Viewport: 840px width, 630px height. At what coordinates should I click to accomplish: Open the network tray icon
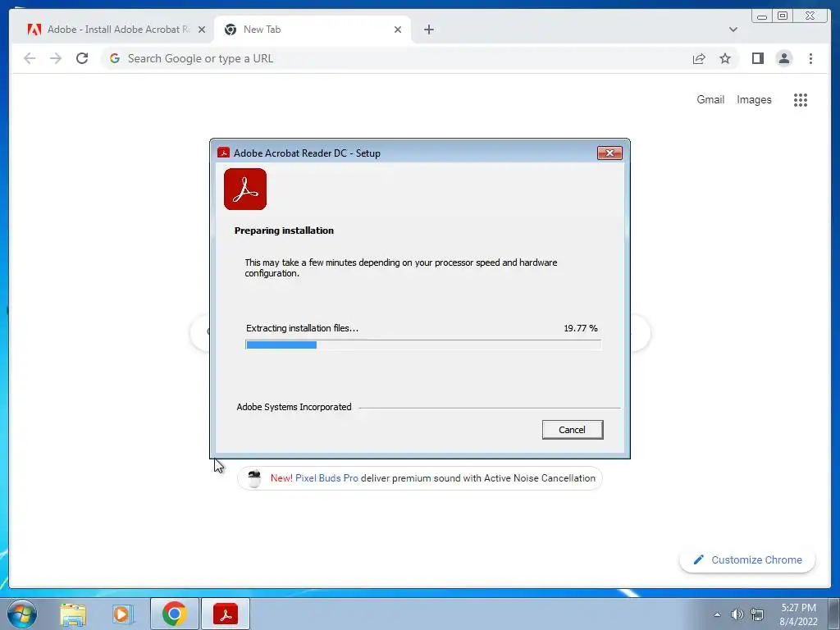click(x=757, y=614)
